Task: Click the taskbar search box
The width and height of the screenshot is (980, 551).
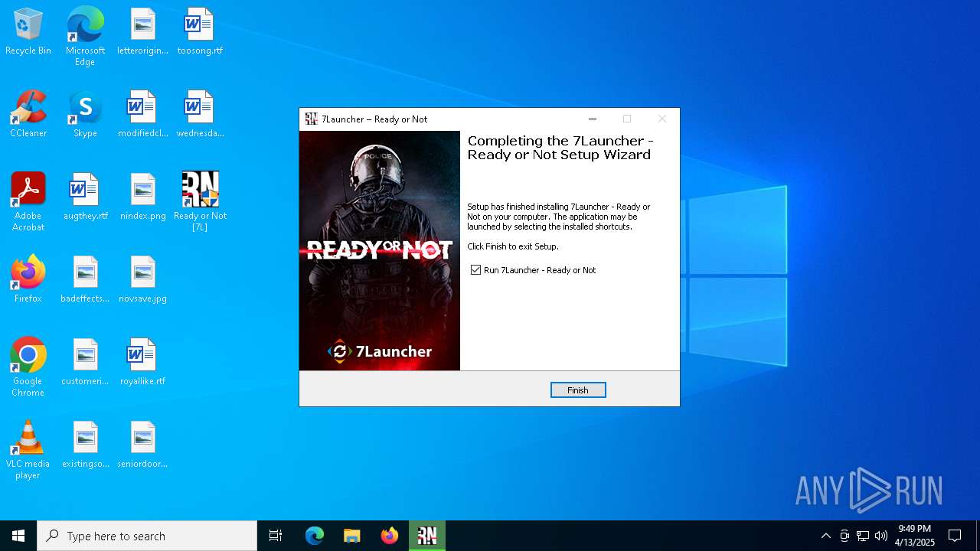Action: [x=147, y=536]
